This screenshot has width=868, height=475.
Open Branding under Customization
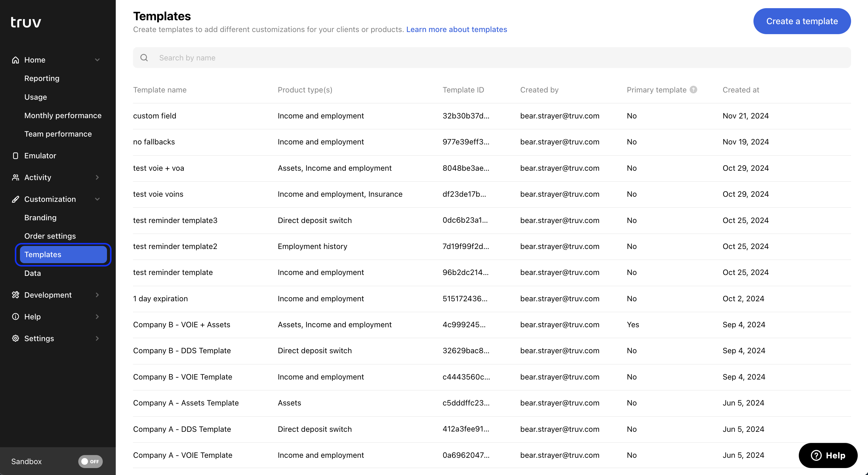click(x=40, y=218)
